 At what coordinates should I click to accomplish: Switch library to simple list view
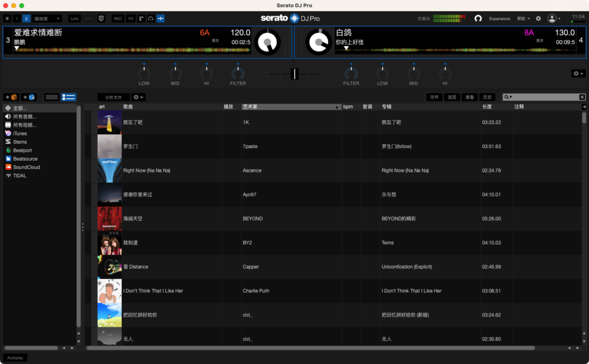pyautogui.click(x=52, y=97)
